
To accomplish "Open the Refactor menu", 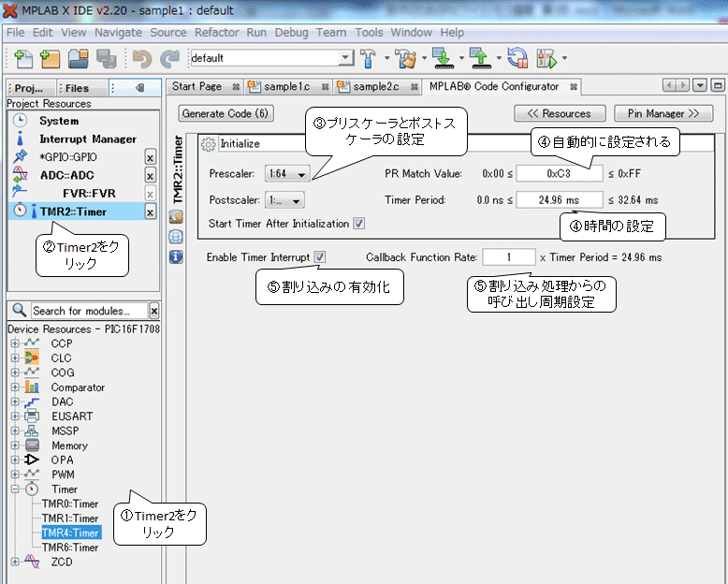I will point(216,33).
